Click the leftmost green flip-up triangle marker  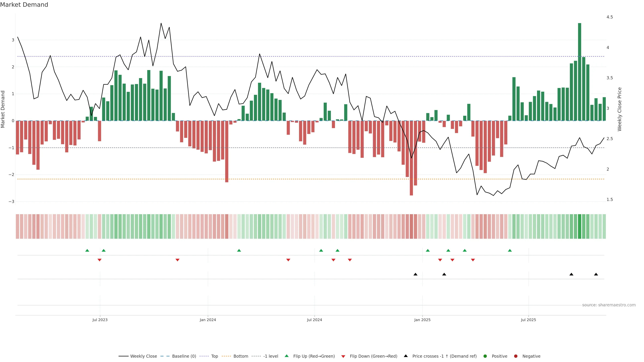[87, 250]
